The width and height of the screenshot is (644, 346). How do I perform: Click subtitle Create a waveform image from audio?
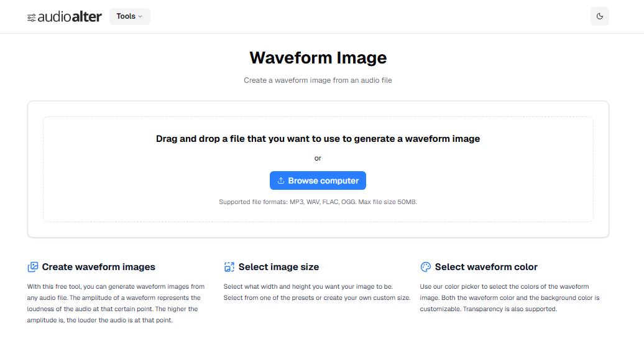point(318,80)
